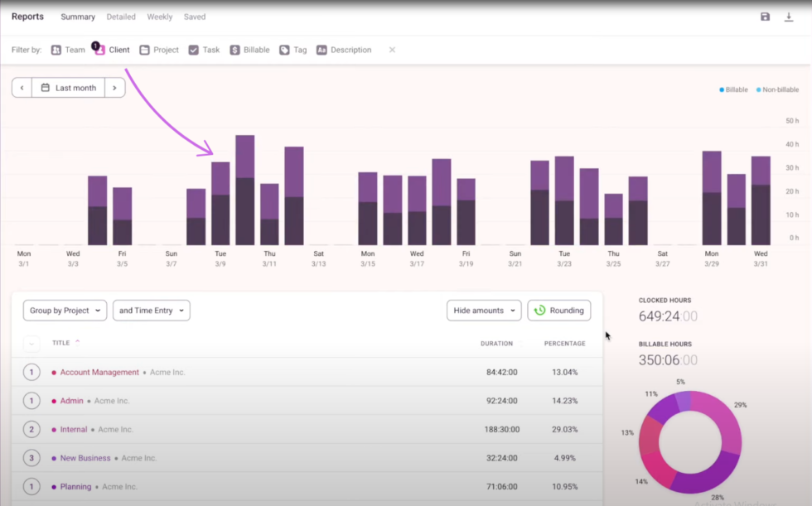Open the Weekly reports tab
The height and width of the screenshot is (506, 812).
point(159,16)
